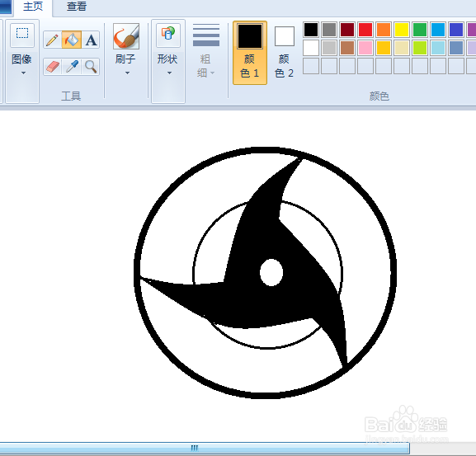
Task: Select the Fill with color bucket tool
Action: coord(71,40)
